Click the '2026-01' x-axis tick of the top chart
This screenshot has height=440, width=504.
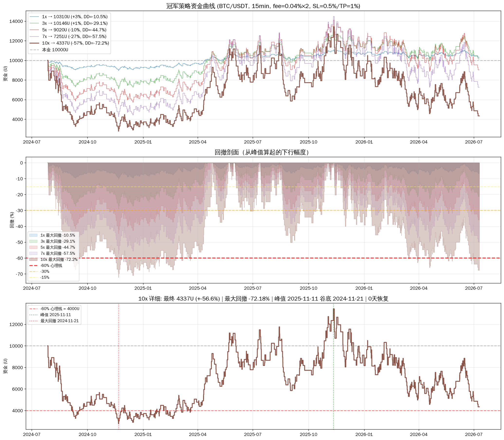[x=364, y=142]
